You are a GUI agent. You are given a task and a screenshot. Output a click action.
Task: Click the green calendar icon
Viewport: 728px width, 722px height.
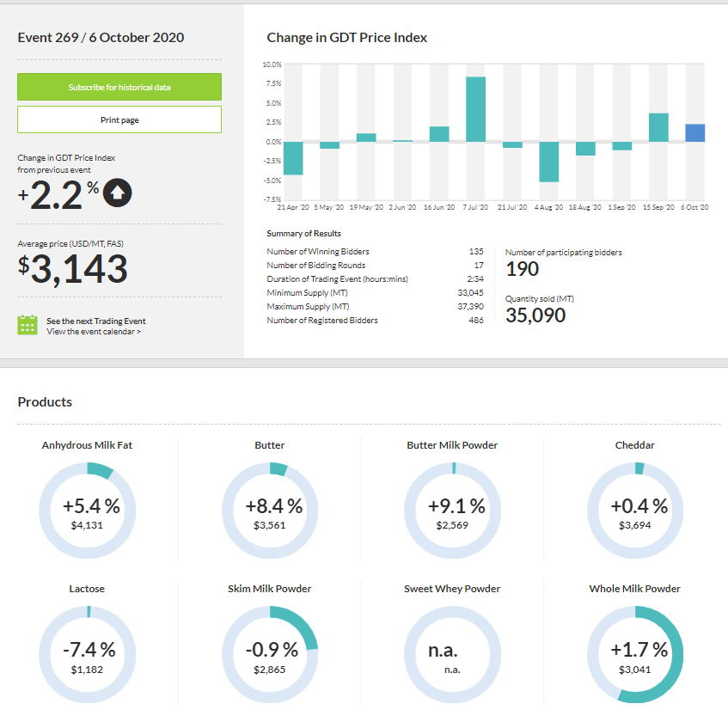coord(28,325)
